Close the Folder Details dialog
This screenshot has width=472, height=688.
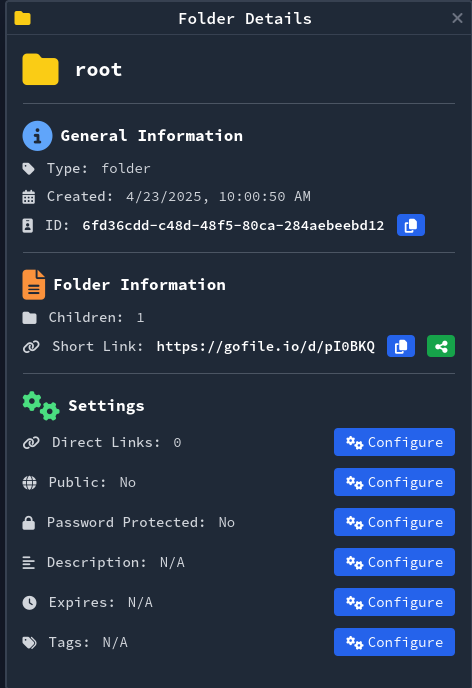point(457,18)
